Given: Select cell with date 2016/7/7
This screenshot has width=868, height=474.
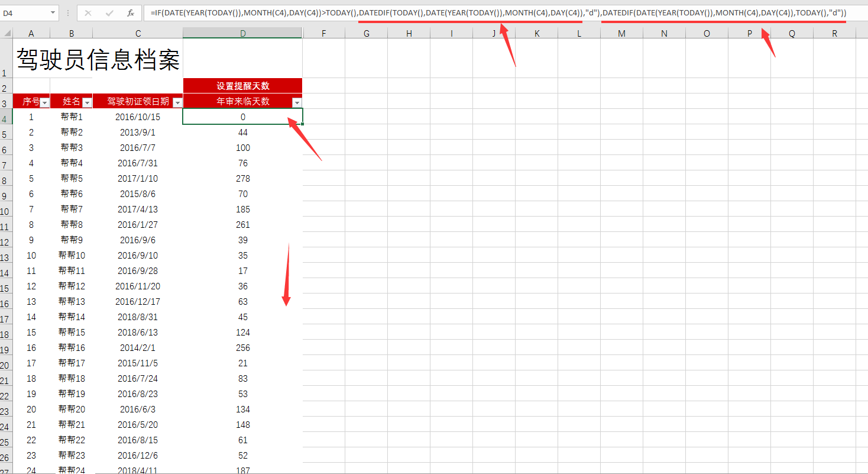Looking at the screenshot, I should pos(138,148).
